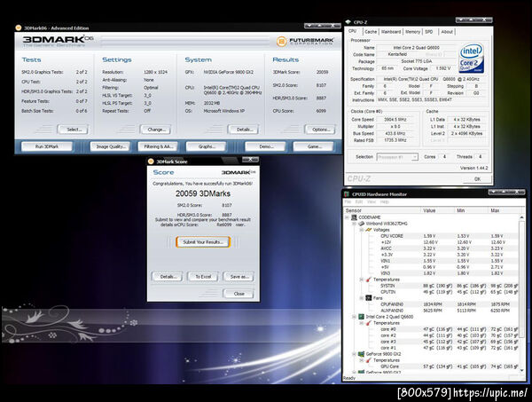The height and width of the screenshot is (402, 532).
Task: Select the SYSTIN temperature row
Action: [x=449, y=286]
